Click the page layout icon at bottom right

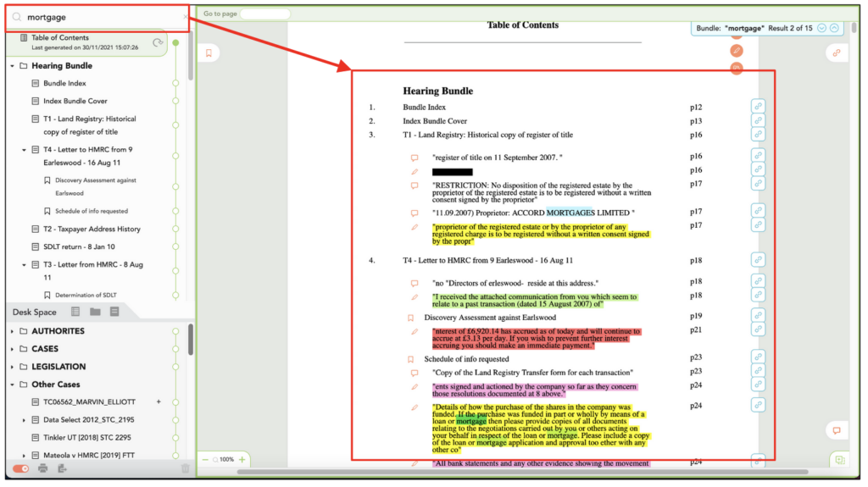click(840, 460)
